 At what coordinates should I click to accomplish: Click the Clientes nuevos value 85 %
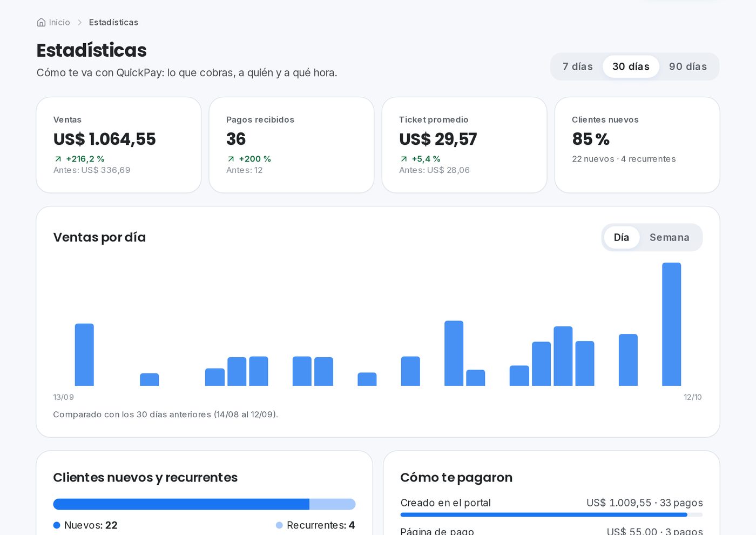591,139
